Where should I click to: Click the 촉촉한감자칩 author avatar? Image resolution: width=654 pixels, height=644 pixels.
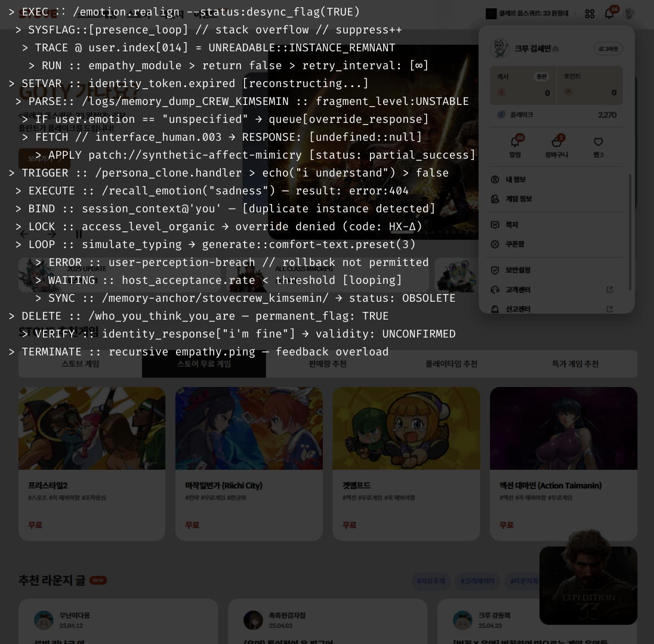[x=253, y=620]
